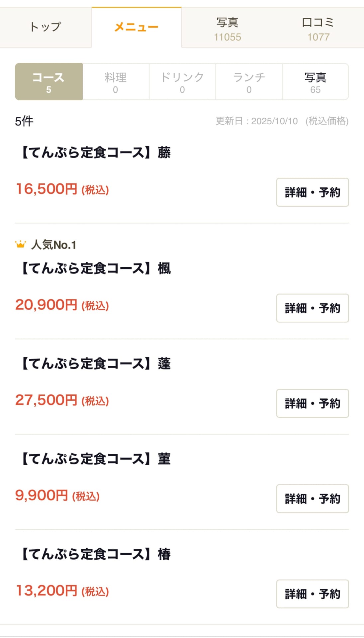
Task: Open the 【てんぷら定食コース】楓 title
Action: [x=96, y=268]
